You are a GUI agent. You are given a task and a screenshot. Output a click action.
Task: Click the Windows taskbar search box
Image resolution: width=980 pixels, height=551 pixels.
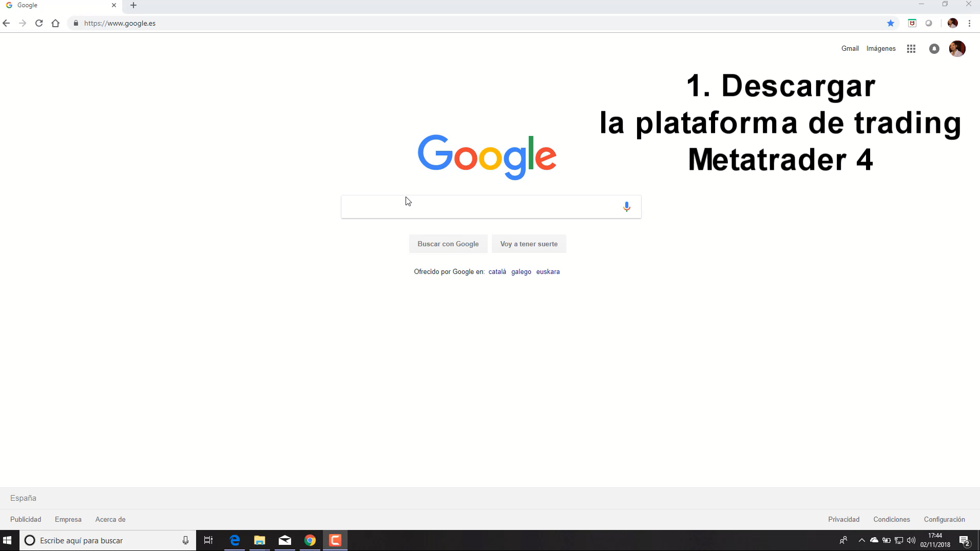[108, 540]
